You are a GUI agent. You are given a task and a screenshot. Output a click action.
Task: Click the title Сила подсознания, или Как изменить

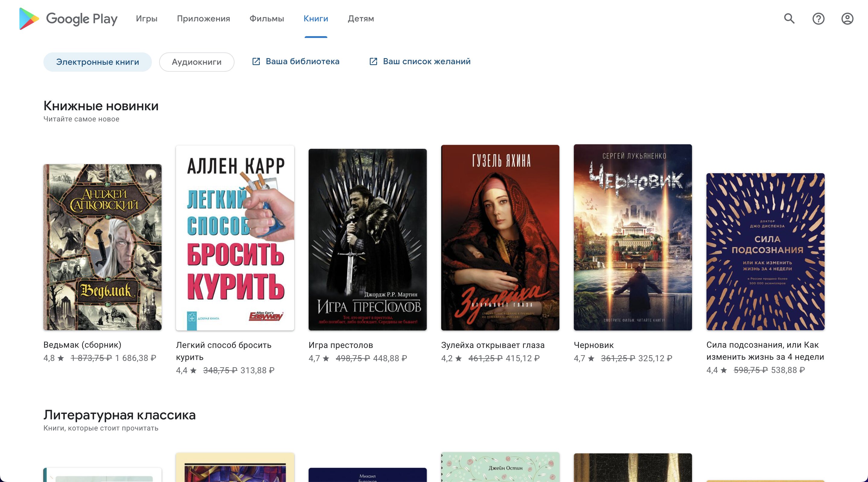pos(765,351)
